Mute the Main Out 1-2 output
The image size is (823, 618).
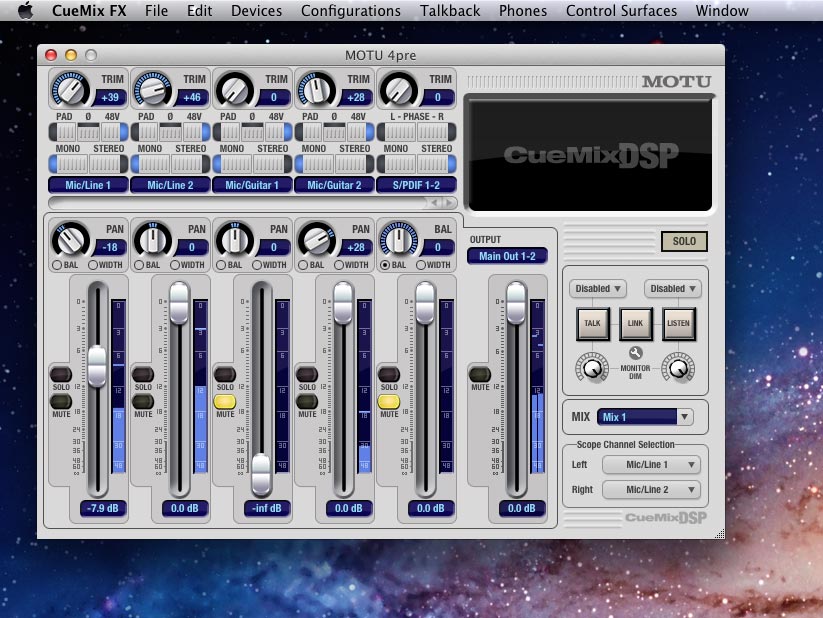(x=481, y=374)
